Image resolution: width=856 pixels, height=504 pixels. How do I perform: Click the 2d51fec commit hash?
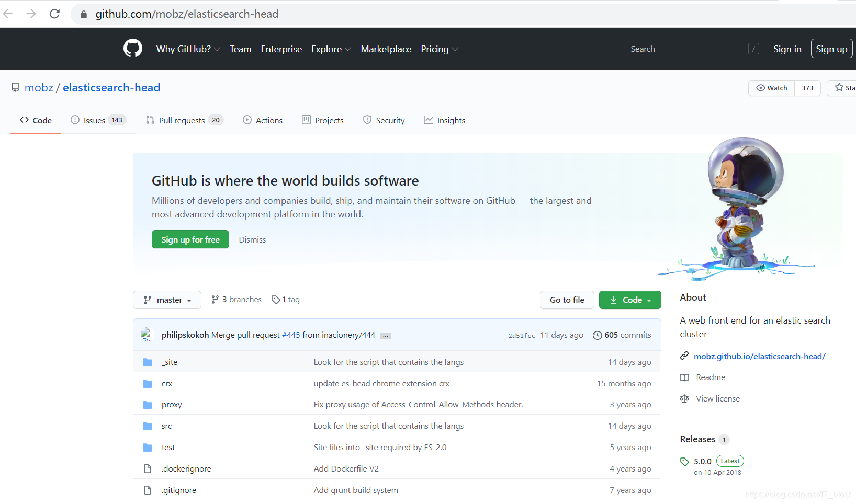pyautogui.click(x=521, y=336)
